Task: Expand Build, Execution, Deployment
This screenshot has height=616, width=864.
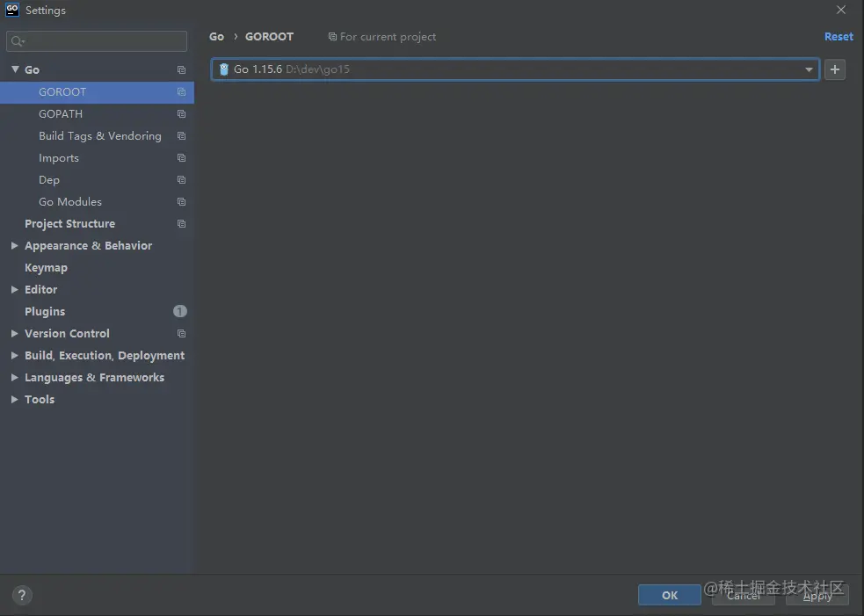Action: tap(15, 356)
